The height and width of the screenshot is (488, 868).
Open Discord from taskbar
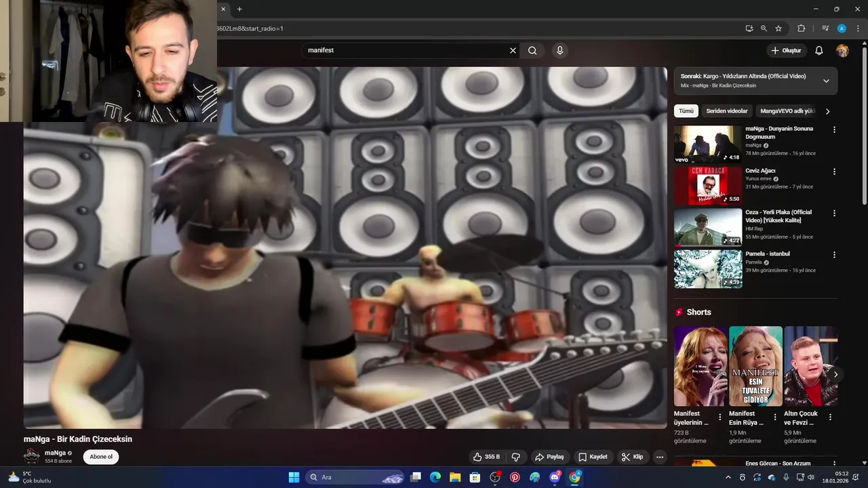pyautogui.click(x=555, y=477)
